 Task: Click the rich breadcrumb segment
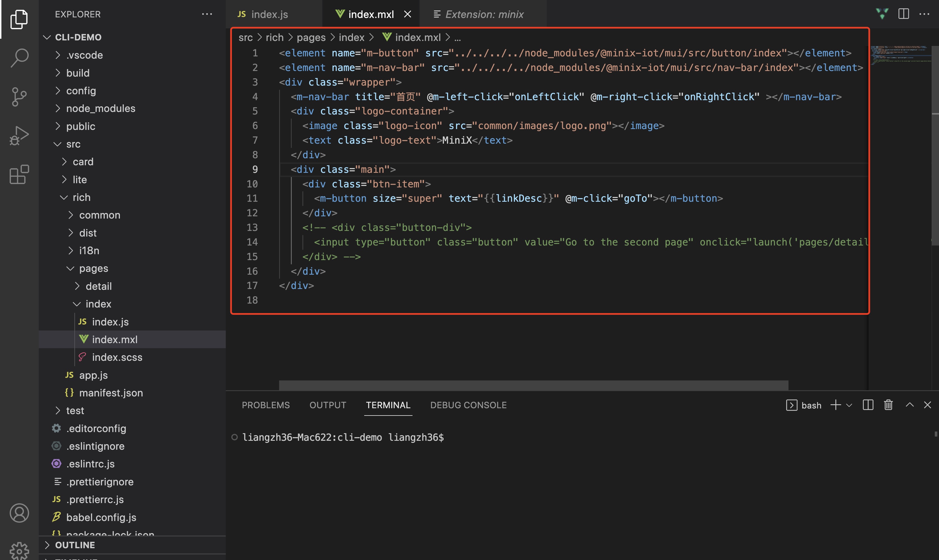275,37
